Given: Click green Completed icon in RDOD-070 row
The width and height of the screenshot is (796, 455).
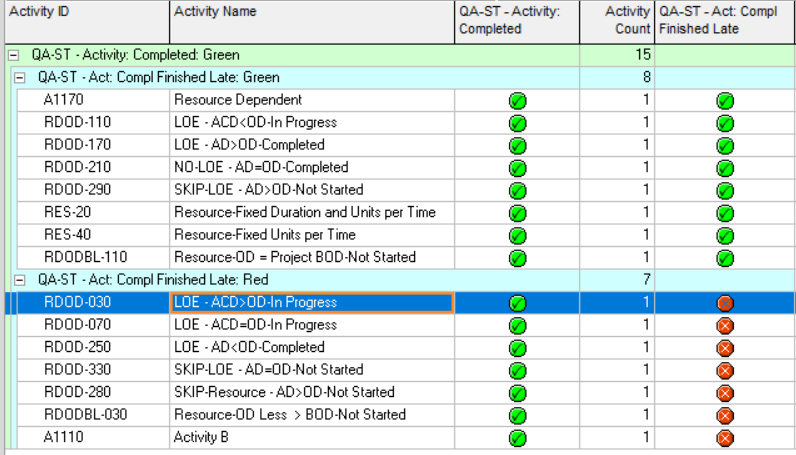Looking at the screenshot, I should [x=517, y=325].
